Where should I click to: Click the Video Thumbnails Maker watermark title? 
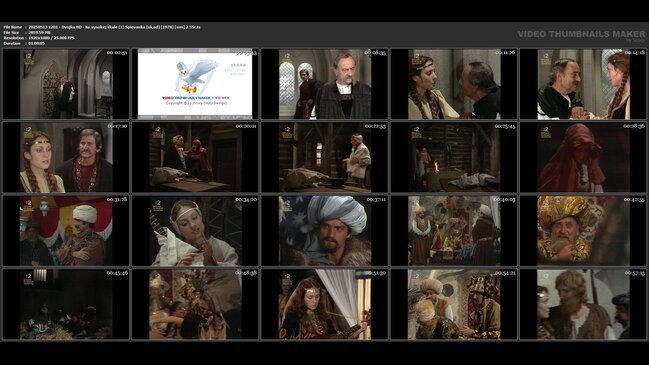click(x=581, y=34)
